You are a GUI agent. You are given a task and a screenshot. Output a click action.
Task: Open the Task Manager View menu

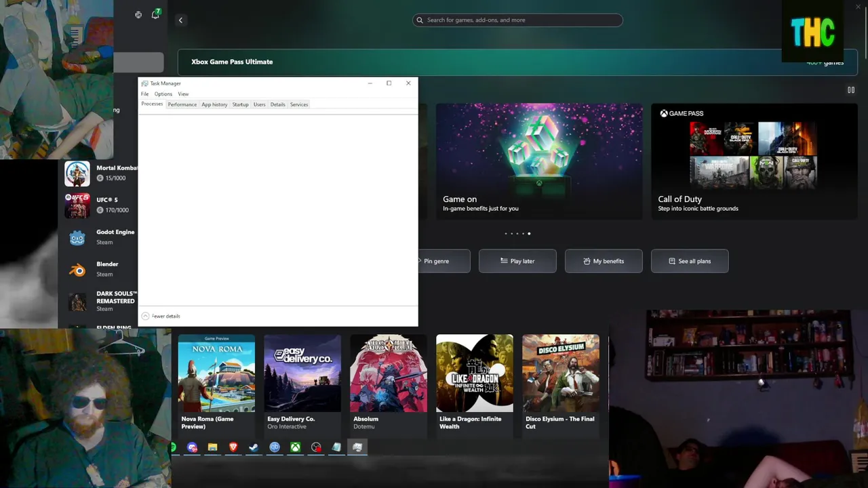point(183,94)
